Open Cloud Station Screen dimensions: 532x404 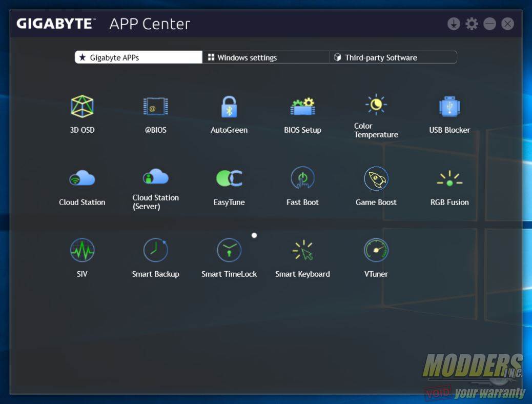(x=82, y=178)
